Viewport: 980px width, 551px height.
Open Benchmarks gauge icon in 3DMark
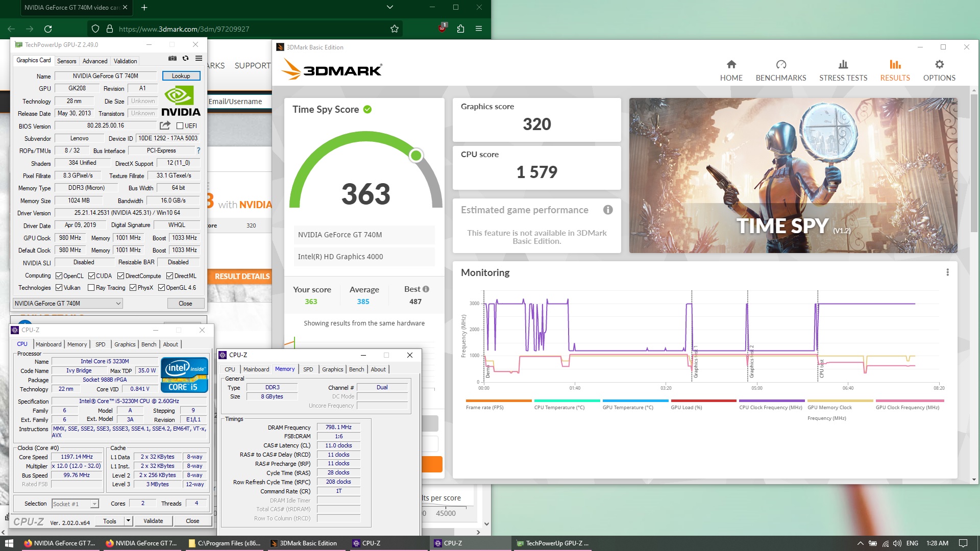(781, 65)
